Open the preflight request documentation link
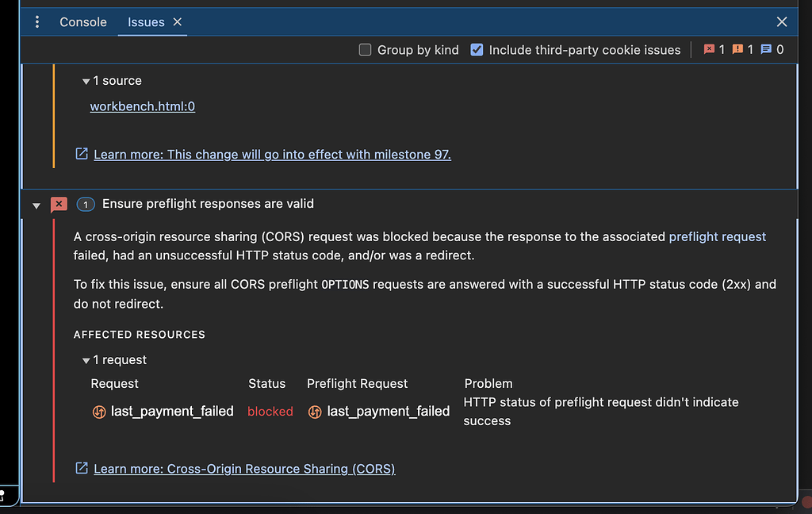The height and width of the screenshot is (514, 812). tap(717, 236)
